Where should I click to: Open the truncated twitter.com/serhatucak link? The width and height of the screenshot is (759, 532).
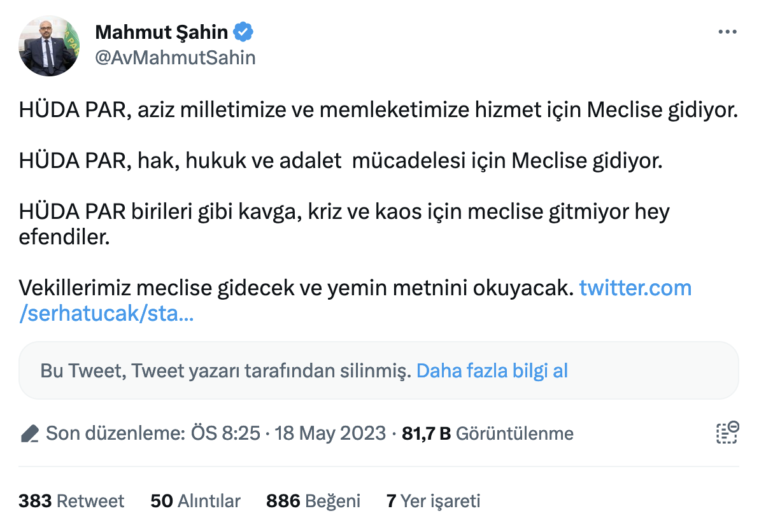(x=635, y=288)
